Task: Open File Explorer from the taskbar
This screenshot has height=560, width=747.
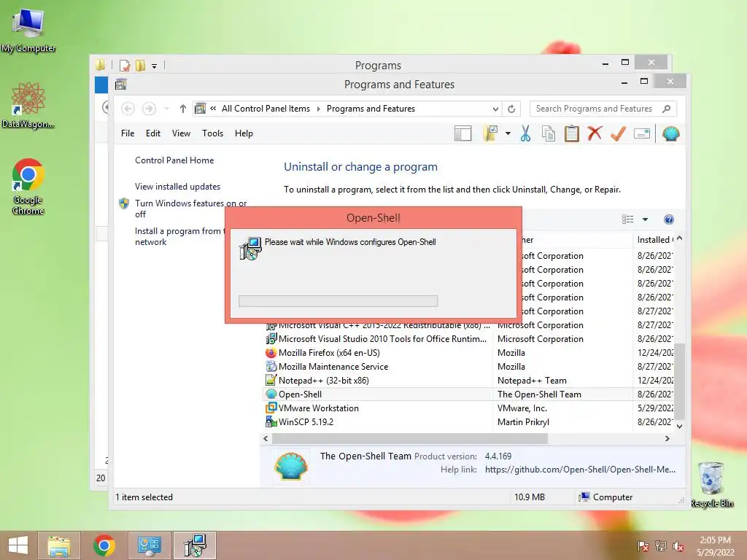Action: [x=59, y=545]
